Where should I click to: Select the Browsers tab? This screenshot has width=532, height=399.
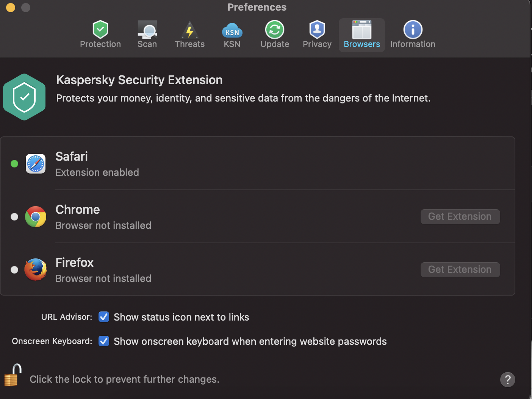tap(361, 35)
